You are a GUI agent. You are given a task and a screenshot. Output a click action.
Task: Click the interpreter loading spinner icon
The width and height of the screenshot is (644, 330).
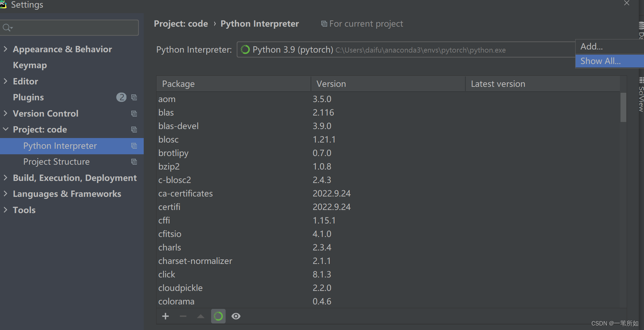(245, 50)
